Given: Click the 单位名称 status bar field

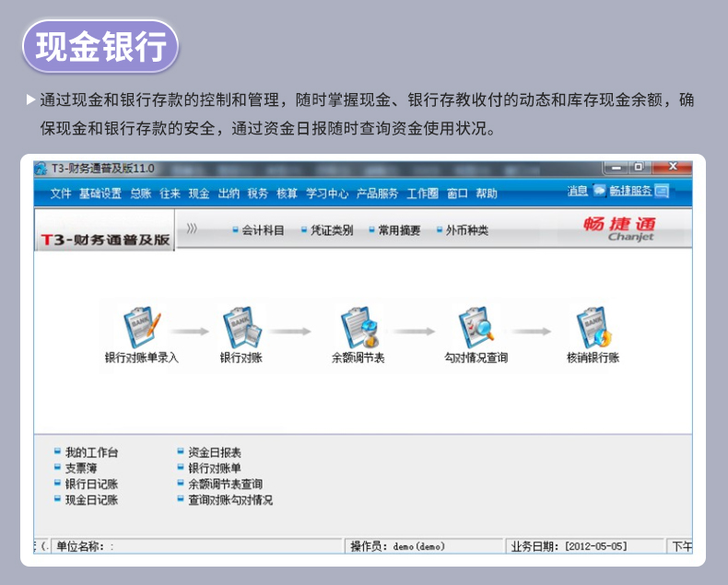Looking at the screenshot, I should pos(197,546).
